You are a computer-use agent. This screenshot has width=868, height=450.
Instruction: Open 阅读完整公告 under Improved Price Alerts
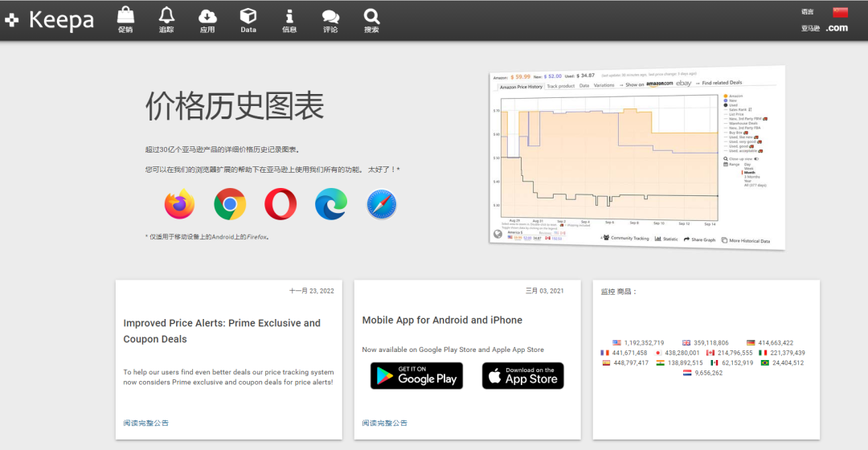tap(146, 423)
